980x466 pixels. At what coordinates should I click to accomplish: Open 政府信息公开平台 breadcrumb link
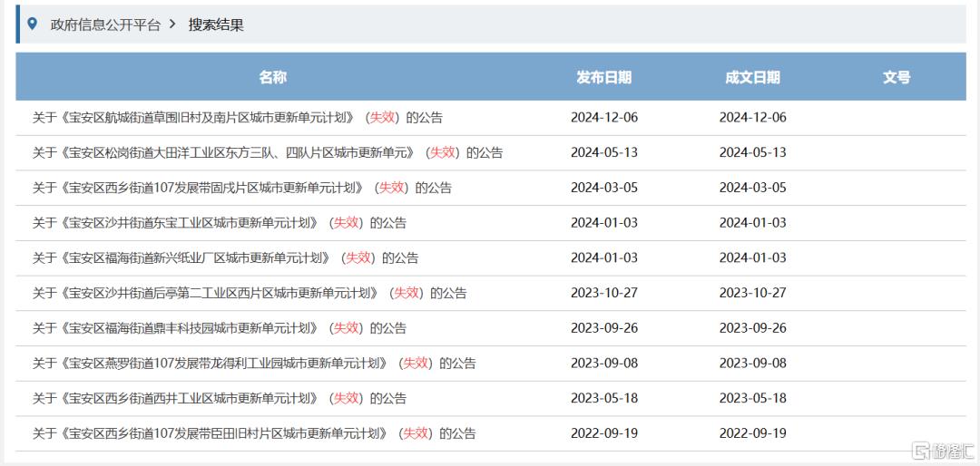(x=105, y=25)
